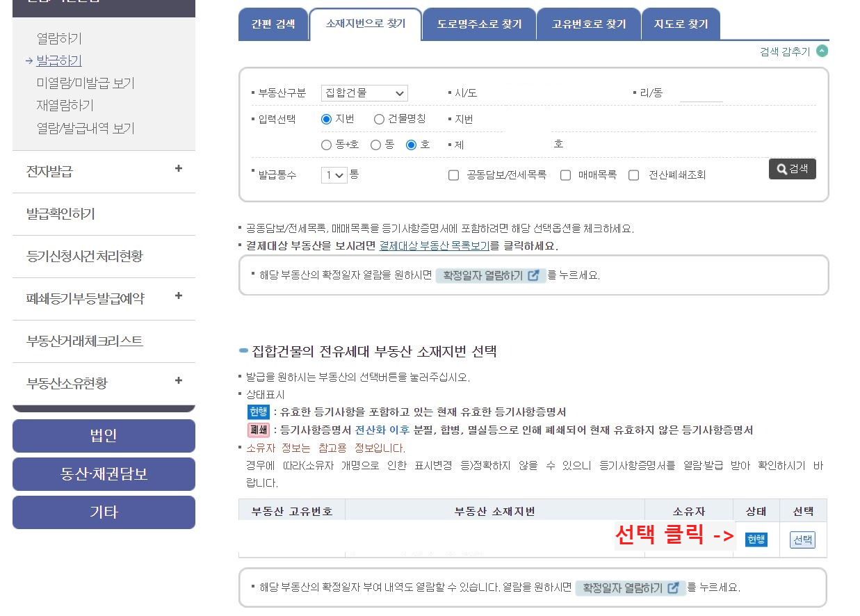Image resolution: width=860 pixels, height=616 pixels.
Task: Click the 선택 button in the results row
Action: pyautogui.click(x=802, y=540)
